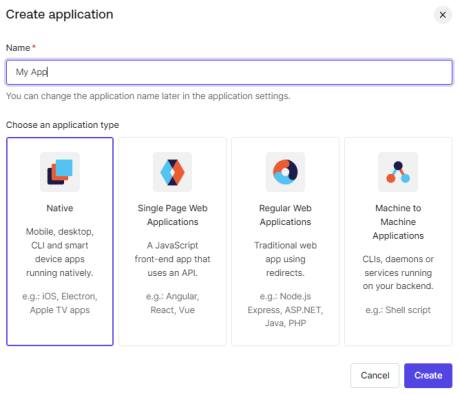Click the Machine to Machine Applications title

[398, 222]
